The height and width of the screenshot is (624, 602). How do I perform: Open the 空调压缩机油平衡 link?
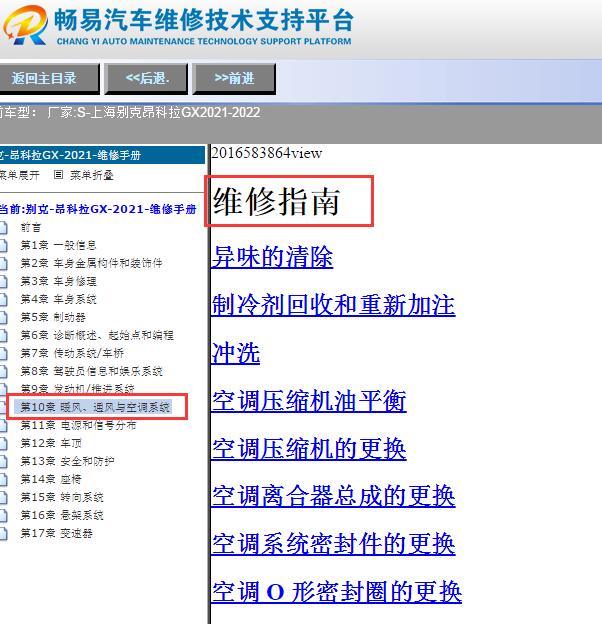click(309, 401)
